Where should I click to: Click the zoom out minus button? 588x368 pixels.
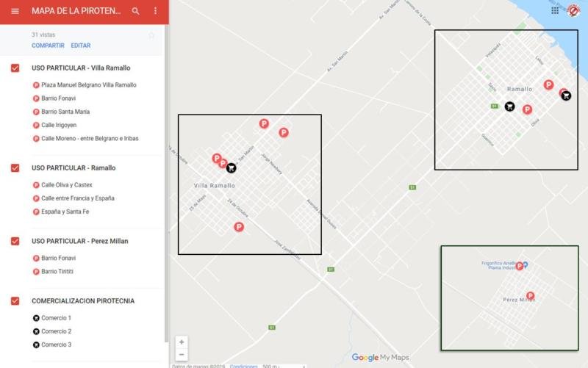(x=182, y=355)
